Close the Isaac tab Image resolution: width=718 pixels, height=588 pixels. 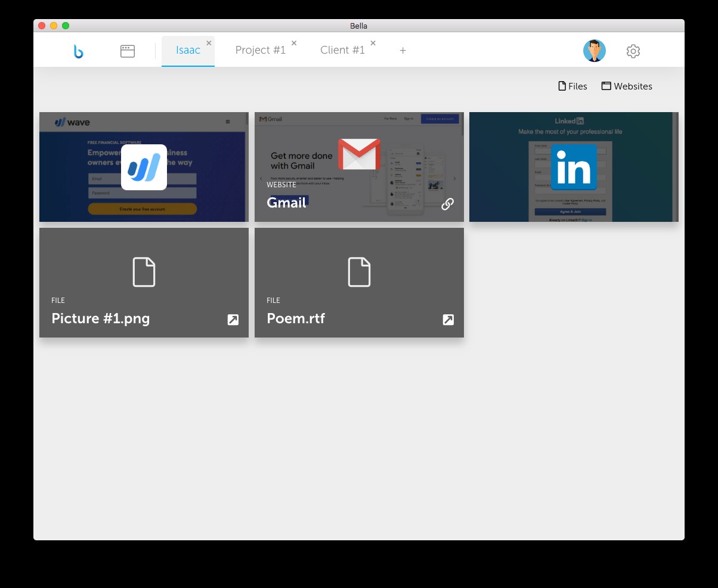209,43
